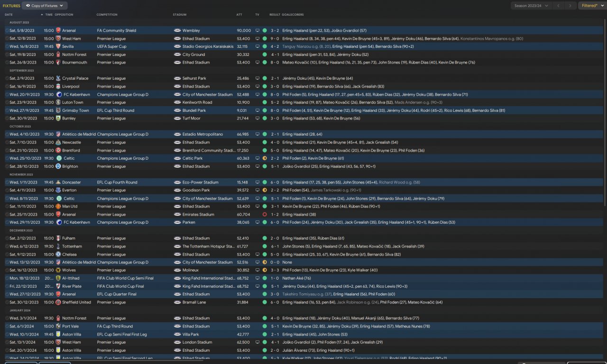Toggle the row selector for Sat, 23/9/2023
Viewport: 607px width, 364px height.
tap(7, 102)
